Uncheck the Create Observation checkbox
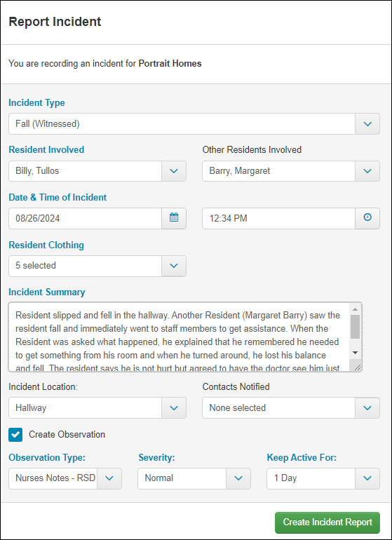 (x=15, y=435)
